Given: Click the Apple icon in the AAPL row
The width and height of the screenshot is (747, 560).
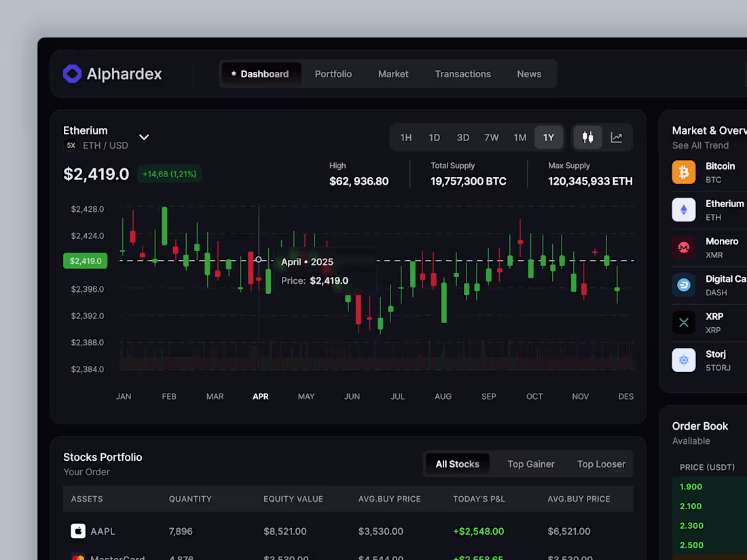Looking at the screenshot, I should [77, 531].
